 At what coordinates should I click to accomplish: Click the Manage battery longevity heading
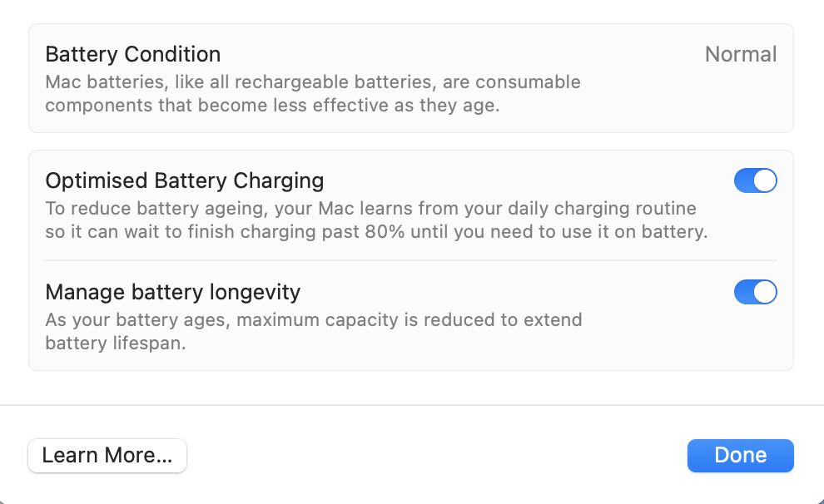pos(173,292)
